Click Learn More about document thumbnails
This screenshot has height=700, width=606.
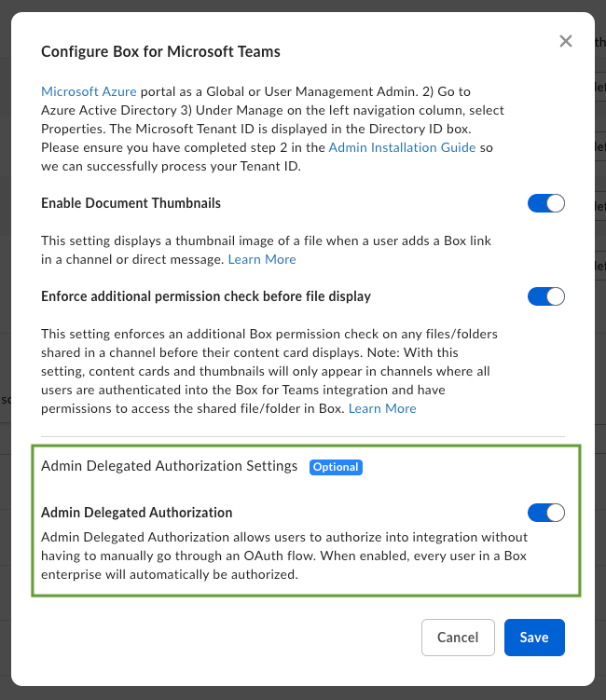click(x=262, y=259)
